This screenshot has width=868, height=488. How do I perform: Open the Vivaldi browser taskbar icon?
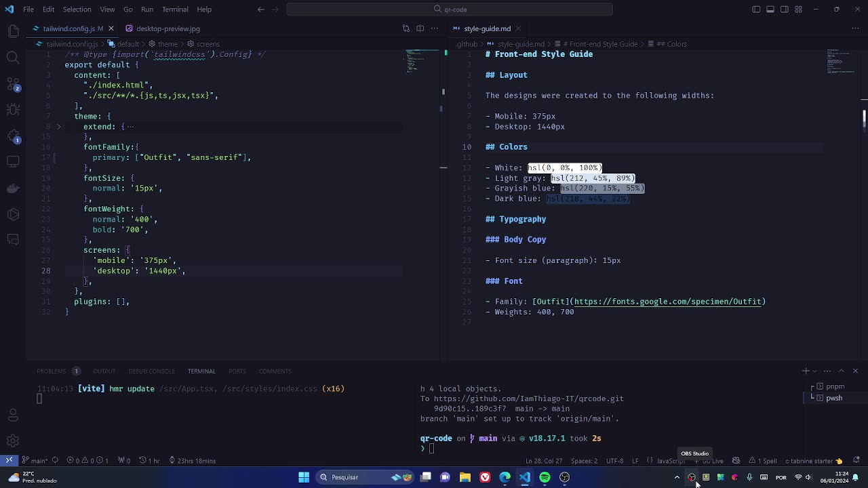click(x=485, y=477)
